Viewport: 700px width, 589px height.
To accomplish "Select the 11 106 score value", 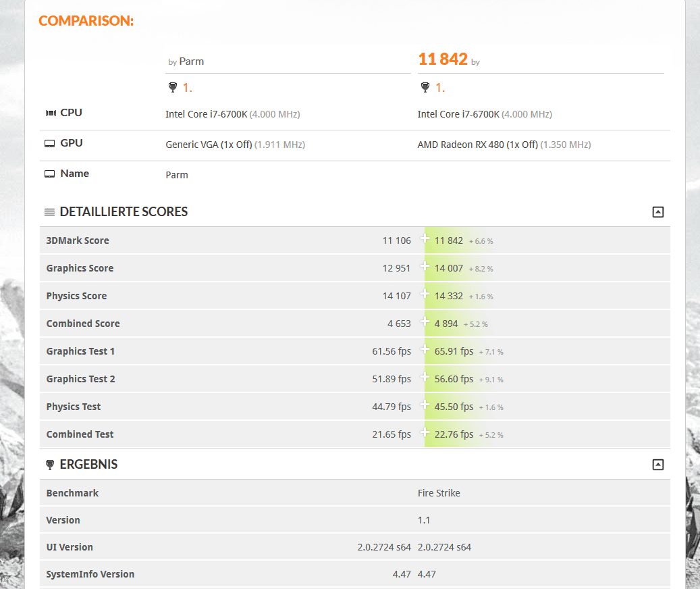I will 396,240.
